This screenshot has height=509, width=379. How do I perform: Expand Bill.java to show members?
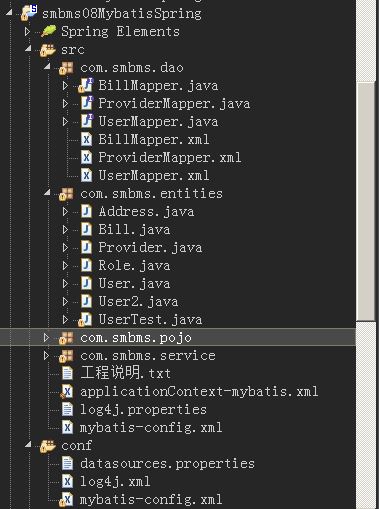[65, 230]
